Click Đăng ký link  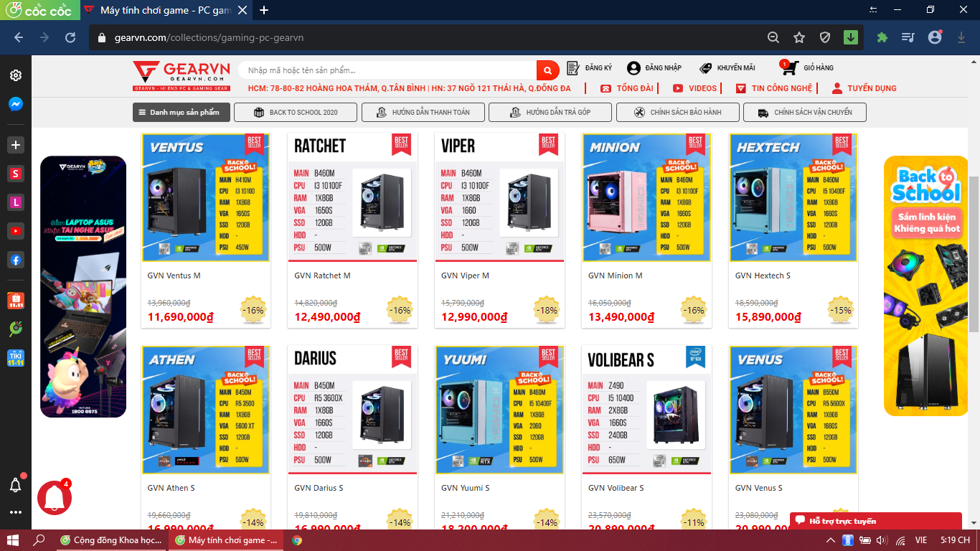pyautogui.click(x=590, y=68)
